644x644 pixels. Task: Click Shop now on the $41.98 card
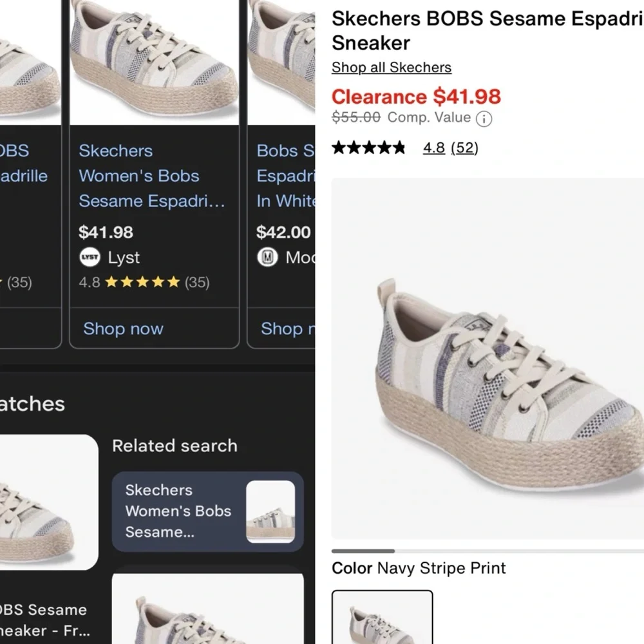pyautogui.click(x=122, y=329)
